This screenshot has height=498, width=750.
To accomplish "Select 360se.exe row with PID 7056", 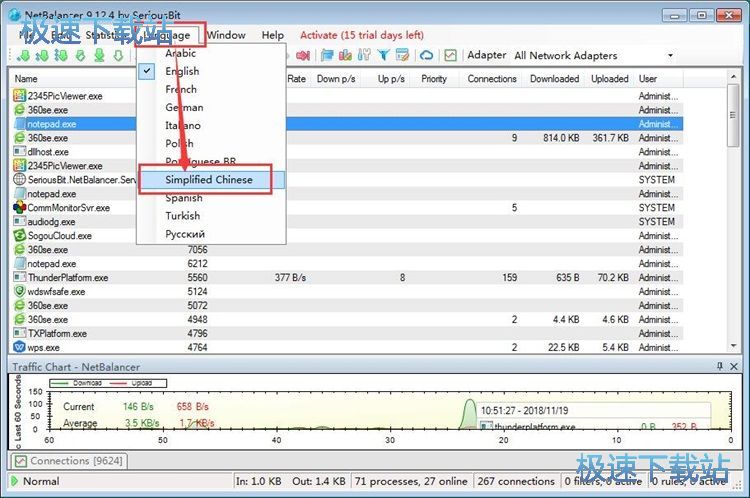I will 347,250.
